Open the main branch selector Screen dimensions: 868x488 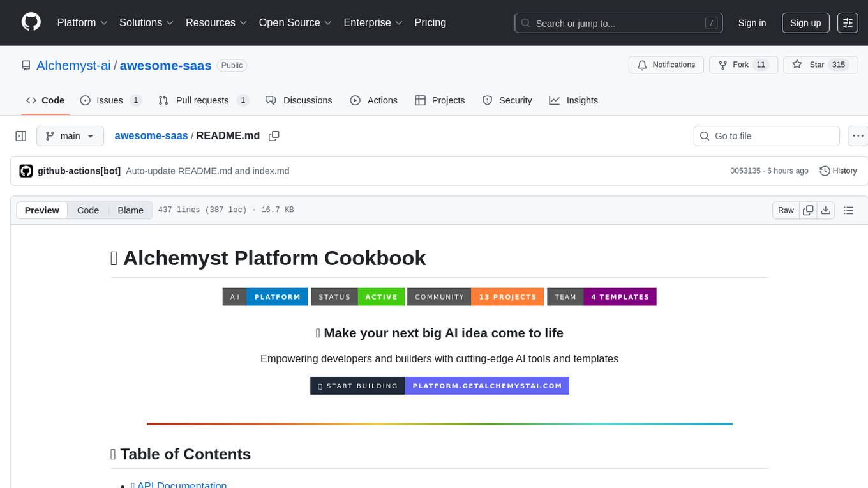pyautogui.click(x=70, y=136)
